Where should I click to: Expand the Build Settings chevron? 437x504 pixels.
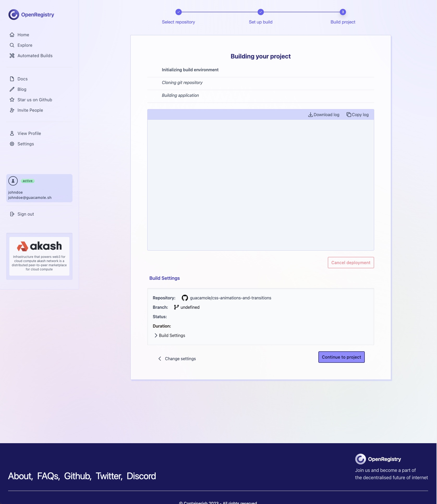tap(156, 335)
